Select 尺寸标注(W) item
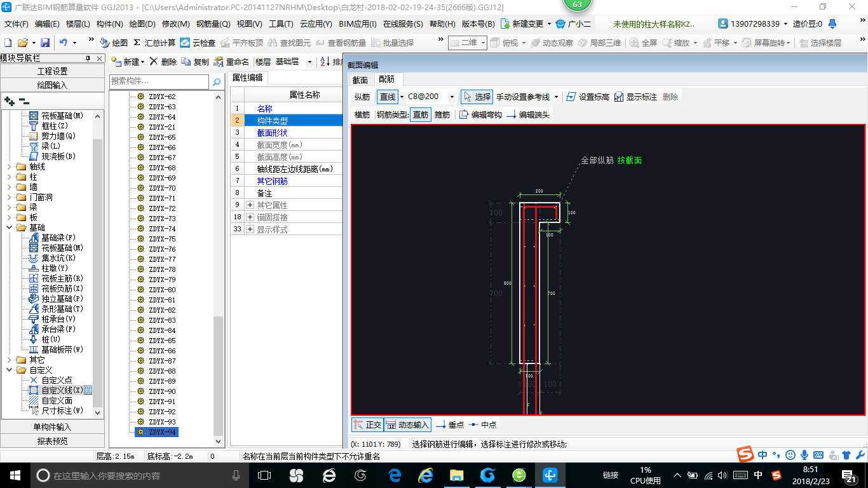The height and width of the screenshot is (488, 868). 57,410
